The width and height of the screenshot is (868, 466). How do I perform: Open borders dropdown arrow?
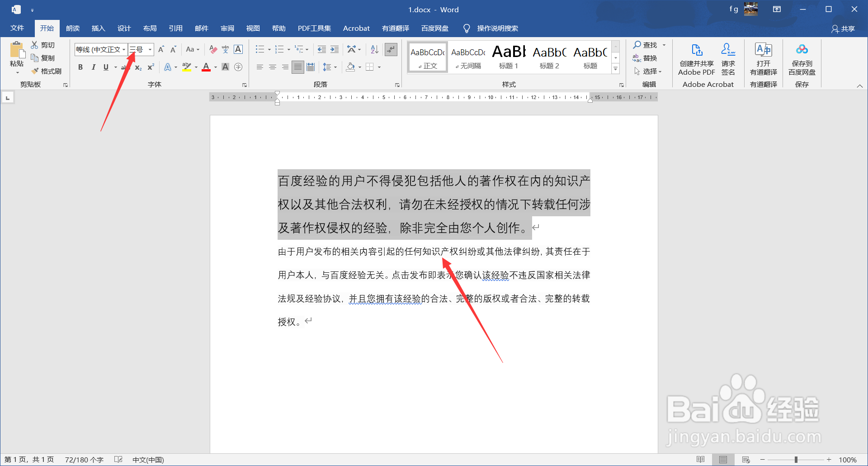379,67
